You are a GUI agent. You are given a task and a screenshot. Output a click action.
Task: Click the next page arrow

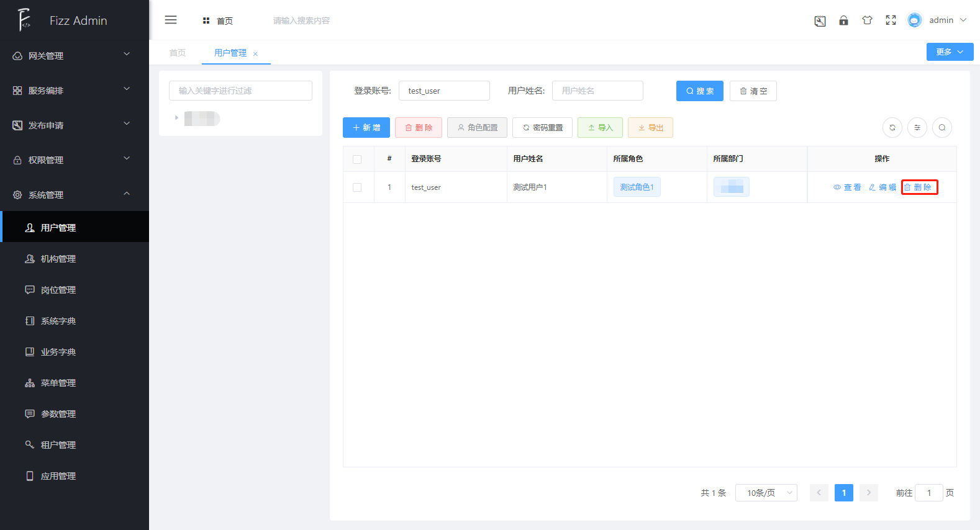tap(868, 493)
